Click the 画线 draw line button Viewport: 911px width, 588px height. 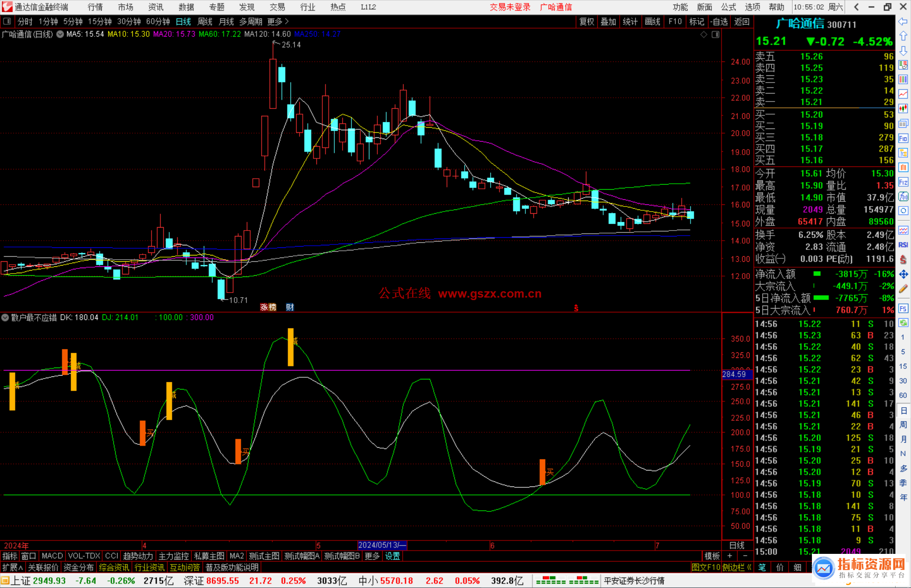(652, 21)
